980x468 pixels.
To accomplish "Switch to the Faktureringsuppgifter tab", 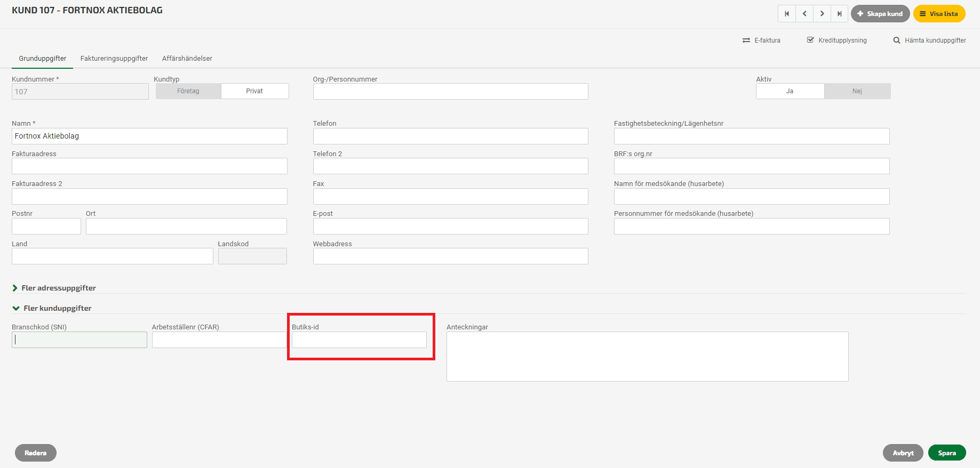I will [114, 59].
